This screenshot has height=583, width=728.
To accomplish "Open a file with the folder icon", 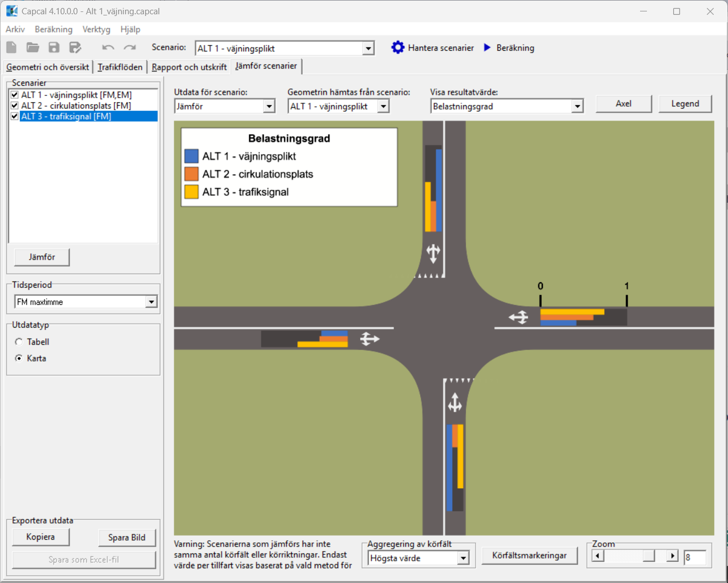I will pos(33,47).
